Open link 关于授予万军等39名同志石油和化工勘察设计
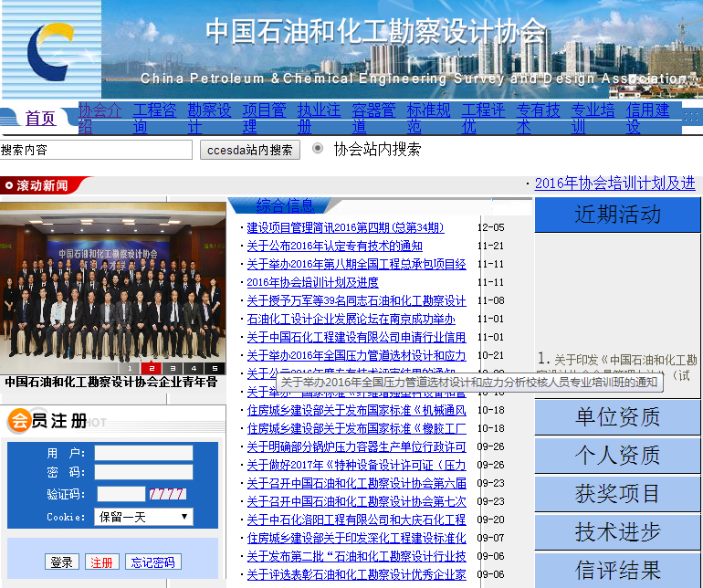The height and width of the screenshot is (588, 703). (x=356, y=301)
